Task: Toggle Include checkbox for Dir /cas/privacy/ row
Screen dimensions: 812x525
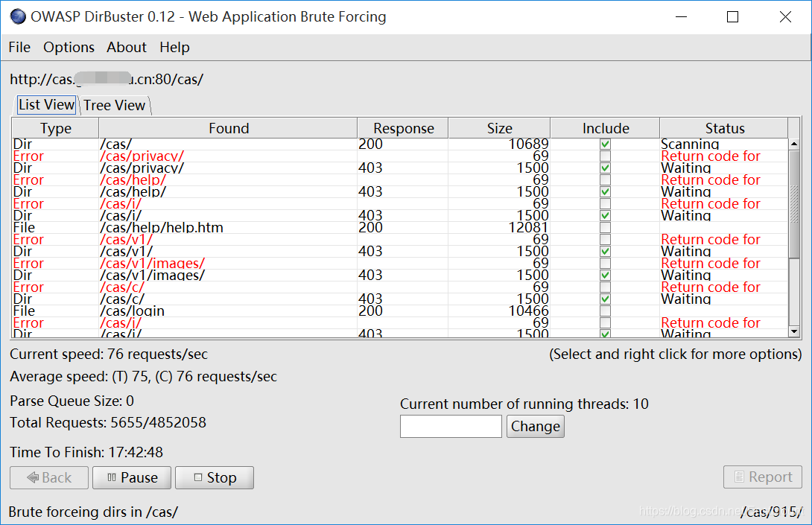Action: click(605, 168)
